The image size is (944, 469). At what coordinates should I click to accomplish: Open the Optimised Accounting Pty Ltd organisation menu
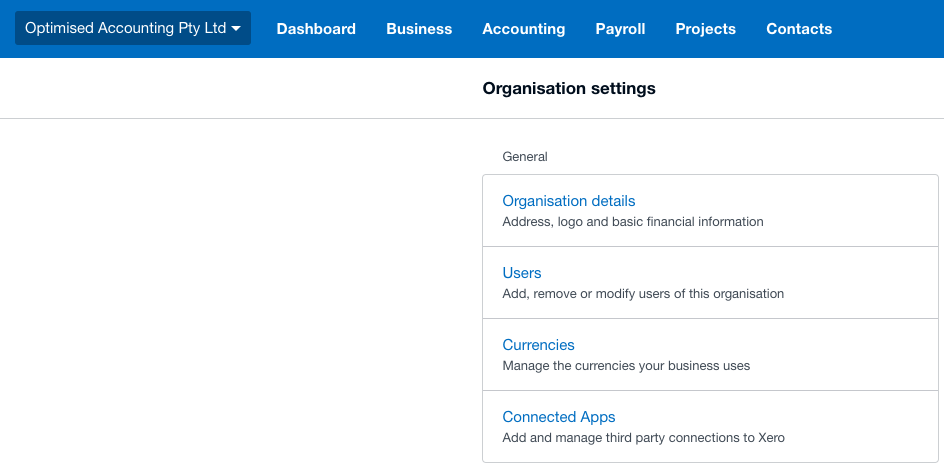tap(132, 28)
